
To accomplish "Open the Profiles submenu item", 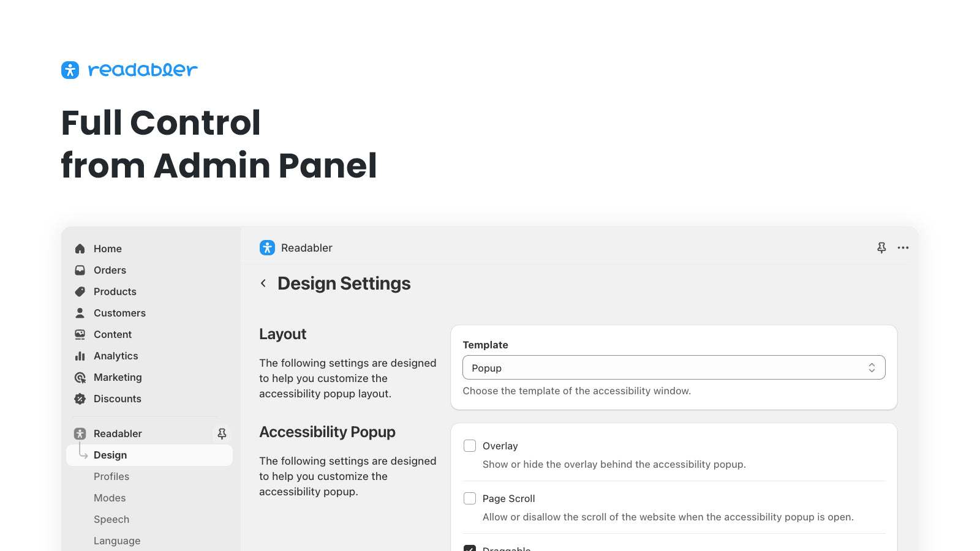I will coord(111,476).
